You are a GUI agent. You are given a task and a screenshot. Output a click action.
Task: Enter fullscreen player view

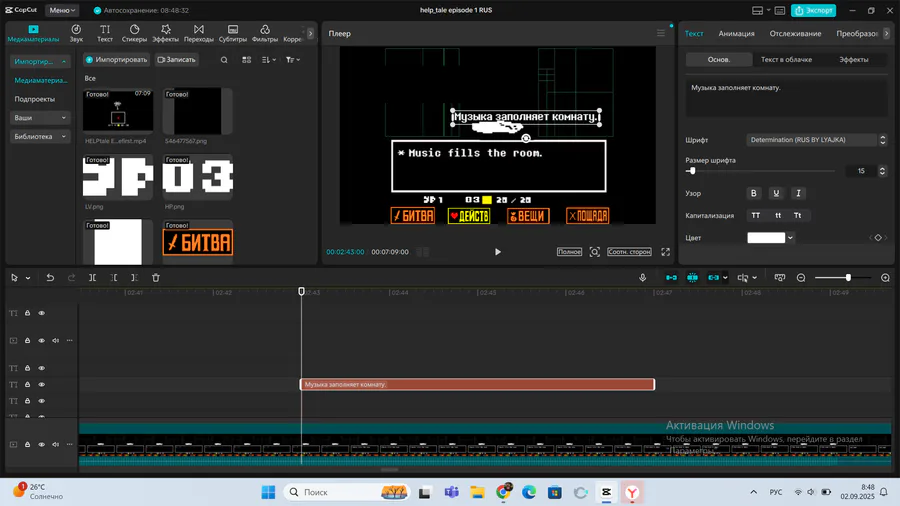click(x=665, y=252)
